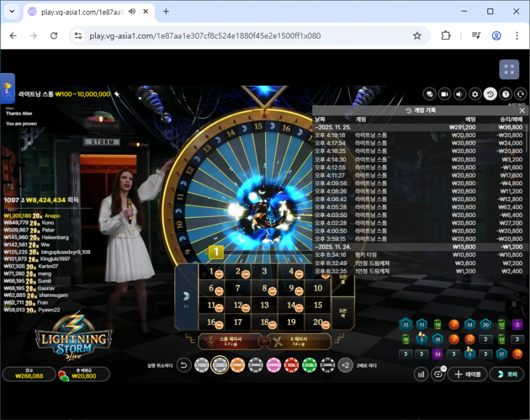Click the headset support icon
Viewport: 530px width, 420px height.
click(x=520, y=94)
